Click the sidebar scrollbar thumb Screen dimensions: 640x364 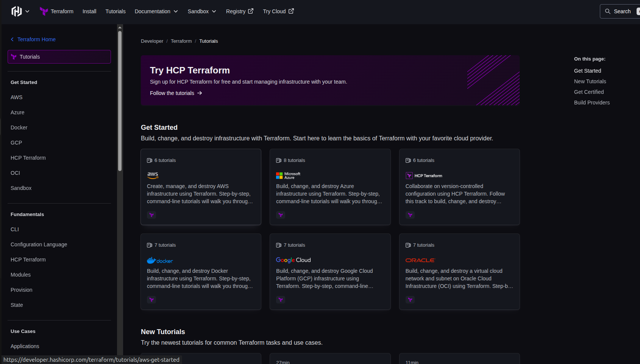coord(120,101)
